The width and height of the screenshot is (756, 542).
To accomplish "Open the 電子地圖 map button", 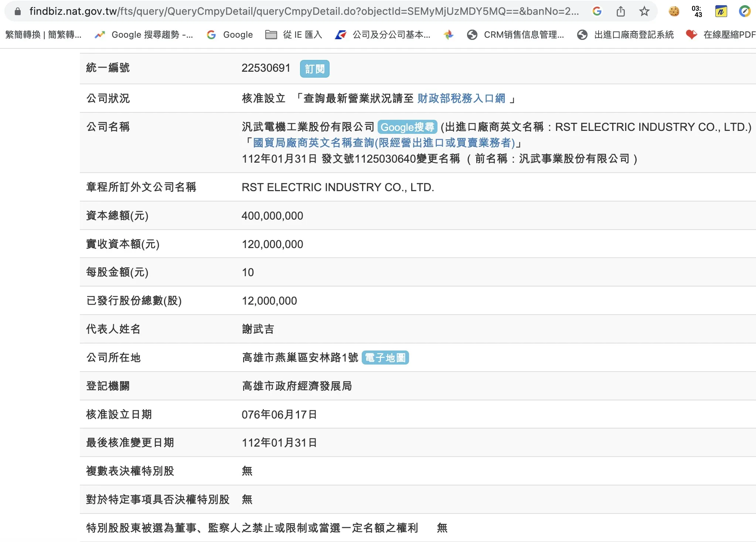I will click(385, 358).
